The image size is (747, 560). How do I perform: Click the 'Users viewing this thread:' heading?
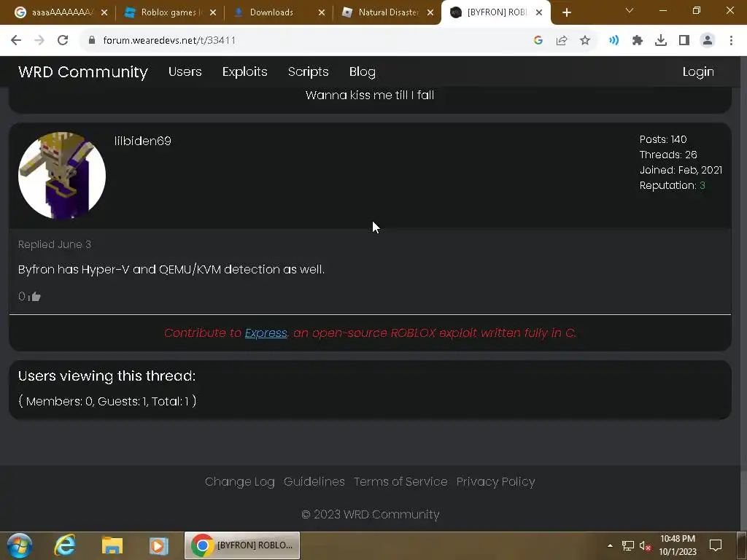click(x=107, y=376)
